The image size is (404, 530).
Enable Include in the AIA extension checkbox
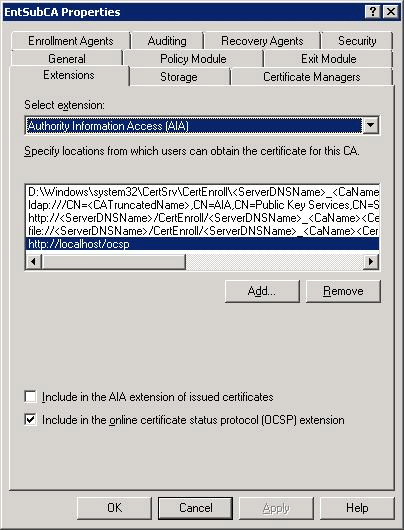[30, 396]
